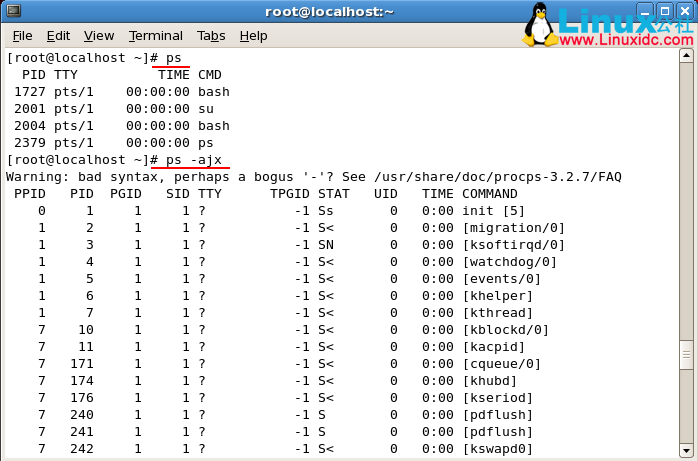Click the [kacpid] process
The image size is (698, 461).
[x=494, y=347]
